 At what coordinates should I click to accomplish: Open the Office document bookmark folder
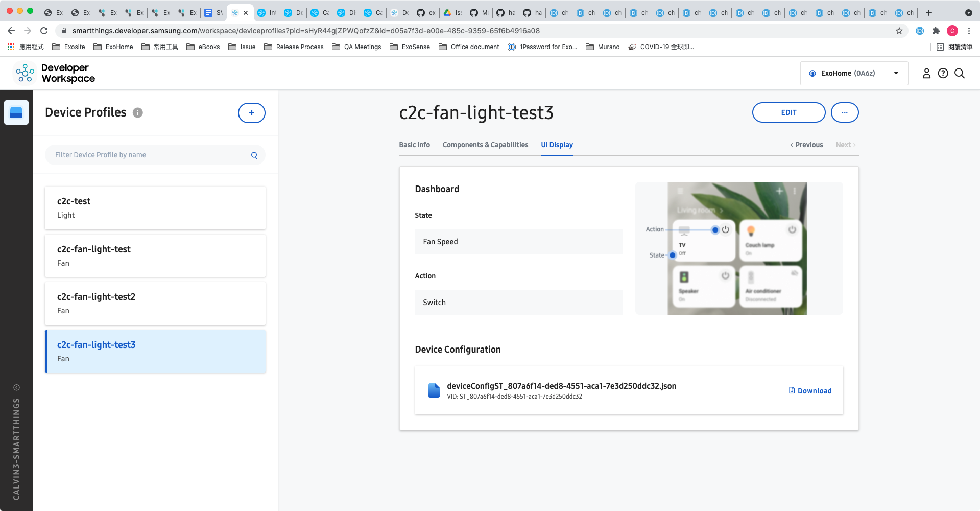(469, 47)
